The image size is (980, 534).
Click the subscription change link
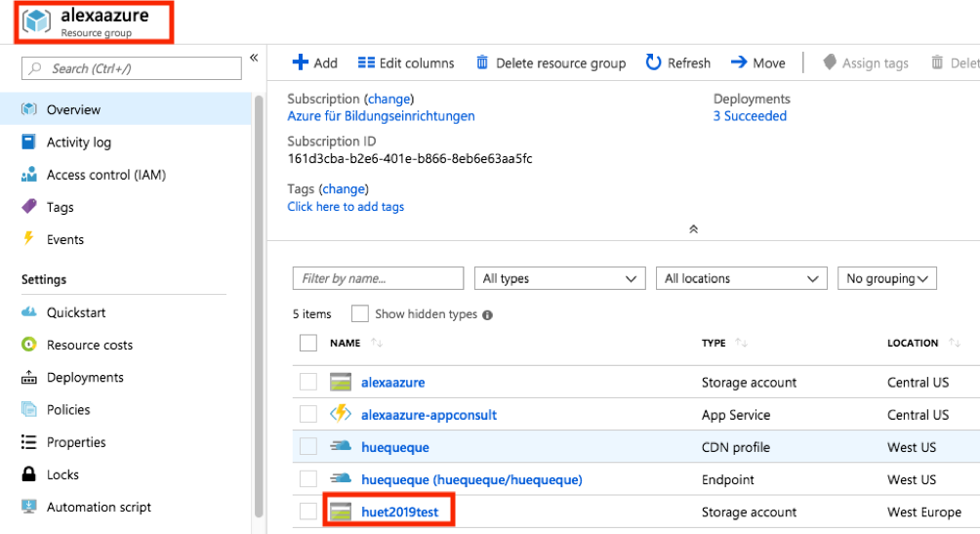tap(388, 99)
